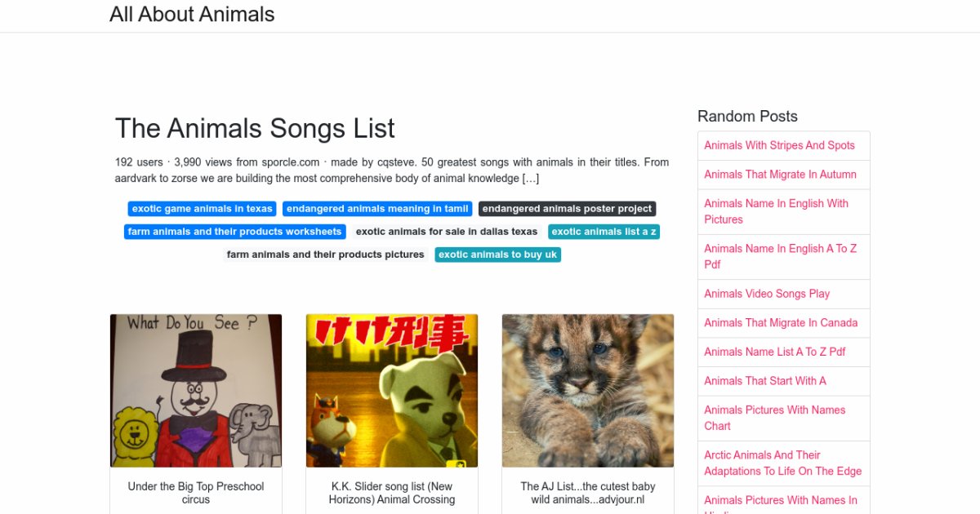The height and width of the screenshot is (514, 980).
Task: Go to 'Animals That Migrate In Autumn'
Action: (780, 175)
